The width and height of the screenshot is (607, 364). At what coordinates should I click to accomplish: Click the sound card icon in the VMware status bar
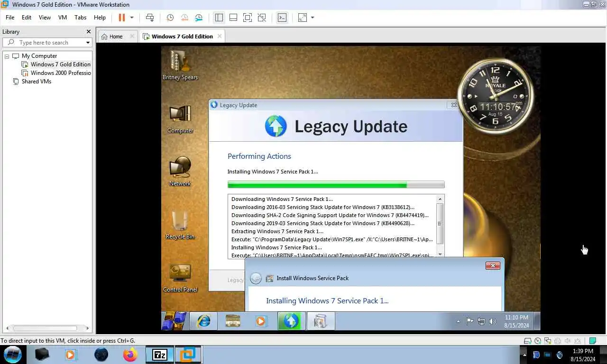click(x=568, y=341)
